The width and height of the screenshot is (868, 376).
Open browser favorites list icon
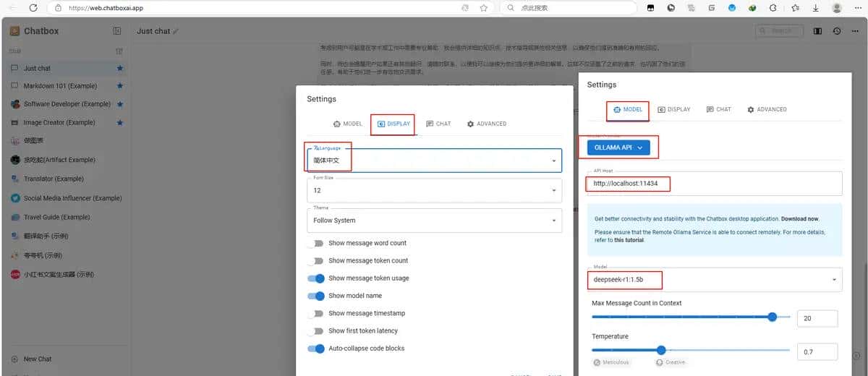(x=794, y=8)
